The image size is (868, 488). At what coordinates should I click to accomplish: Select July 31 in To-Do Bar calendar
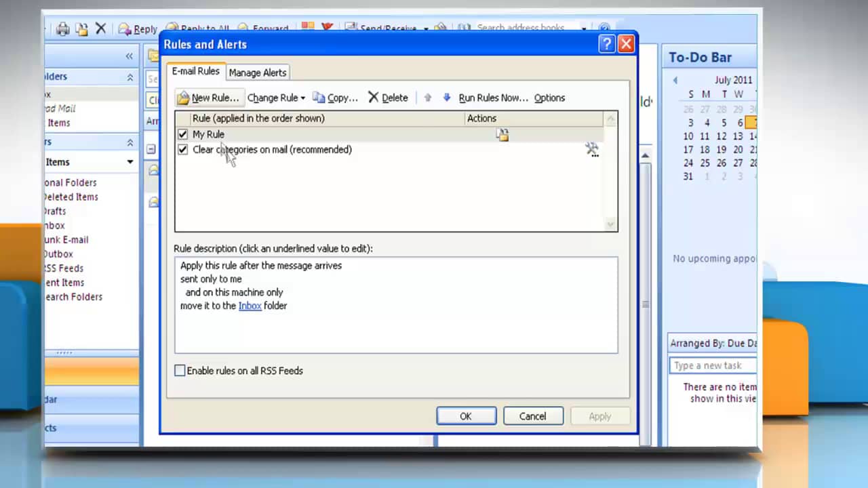click(688, 176)
